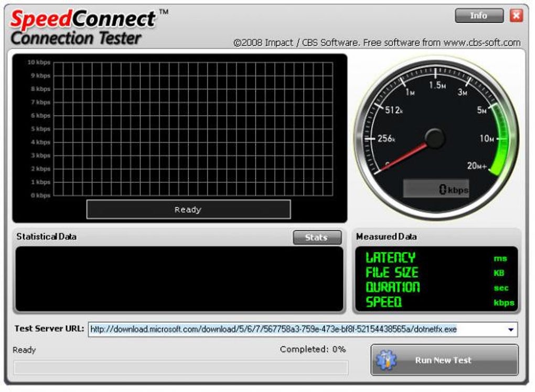Viewport: 535px width, 392px height.
Task: Click the Ready status text above progress bar
Action: (x=24, y=350)
